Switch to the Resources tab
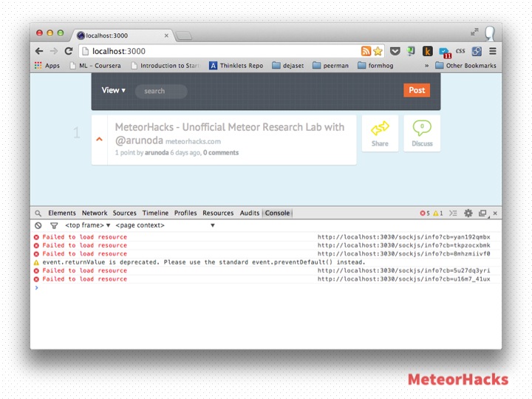 (x=218, y=213)
